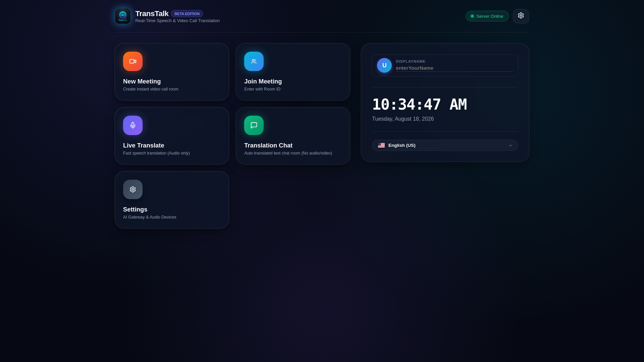This screenshot has width=644, height=362.
Task: Click the TransTalk app title
Action: (152, 14)
